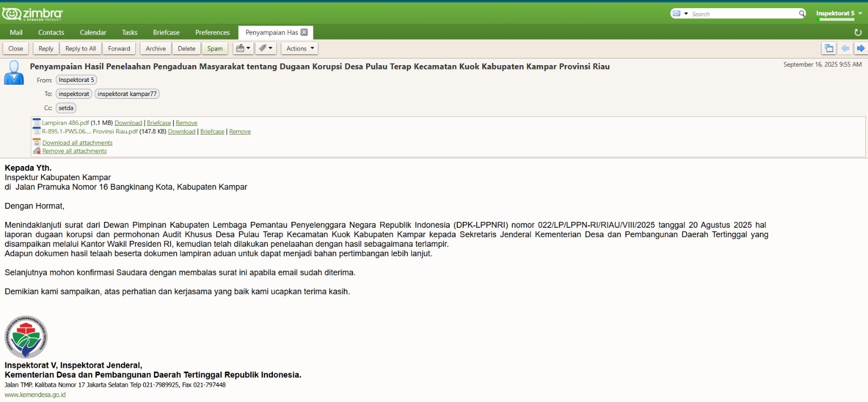The height and width of the screenshot is (402, 868).
Task: Mark this message as Spam
Action: pos(215,48)
